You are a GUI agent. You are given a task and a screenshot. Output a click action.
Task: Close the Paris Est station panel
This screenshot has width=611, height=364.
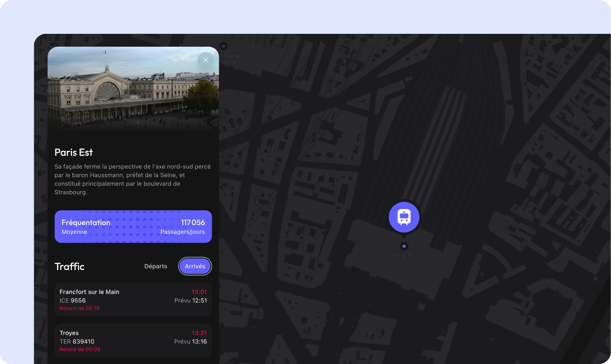coord(206,60)
